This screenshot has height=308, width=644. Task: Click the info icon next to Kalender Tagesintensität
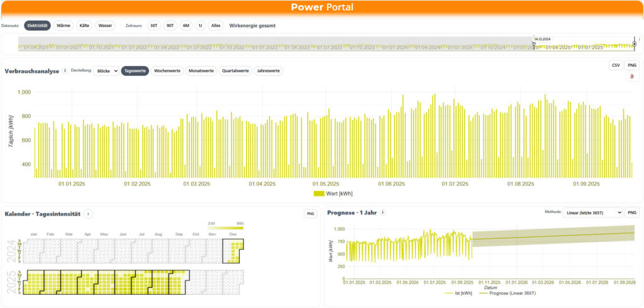tap(88, 214)
